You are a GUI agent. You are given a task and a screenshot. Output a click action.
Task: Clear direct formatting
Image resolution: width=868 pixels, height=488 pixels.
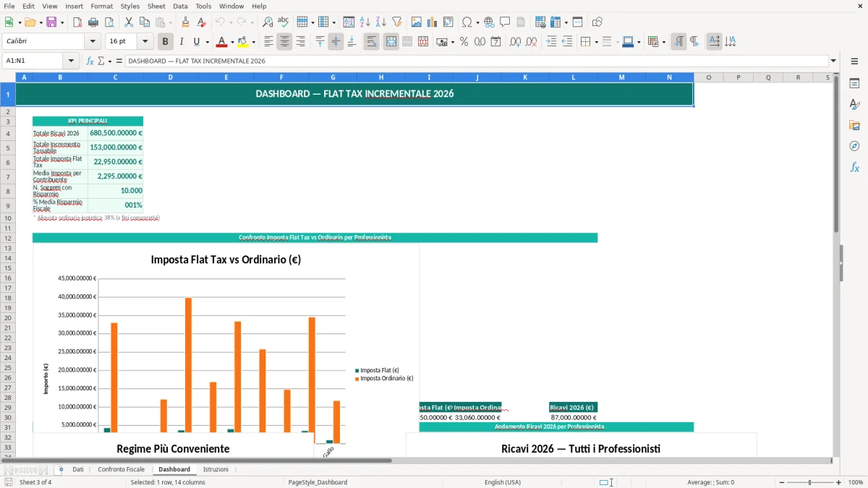coord(202,22)
